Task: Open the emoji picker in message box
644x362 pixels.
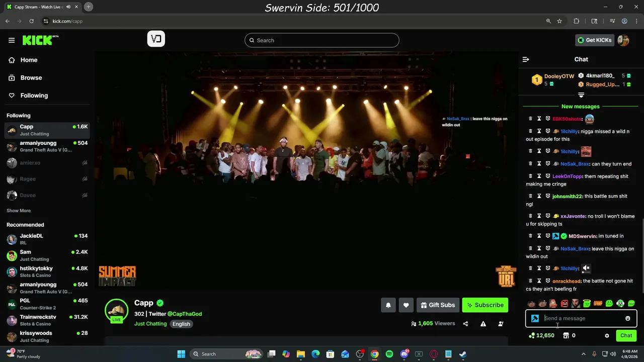Action: click(627, 318)
